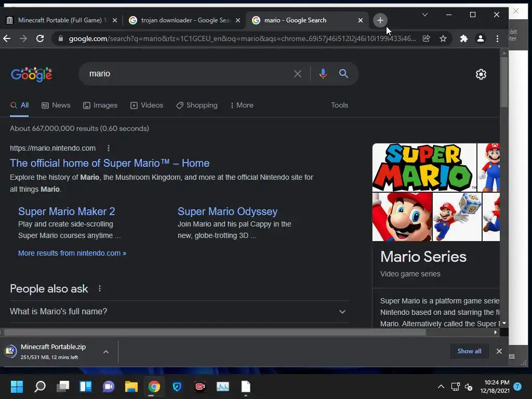Close the downloads bar
Screen dimensions: 532x399
coord(499,351)
